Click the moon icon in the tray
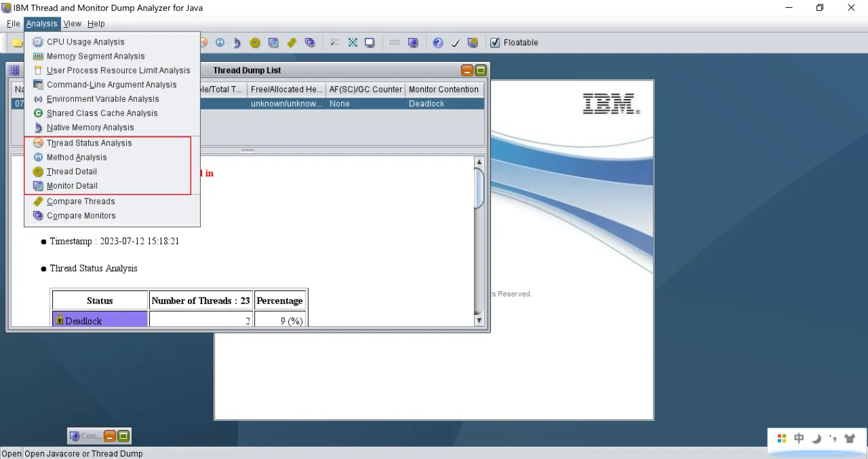Viewport: 868px width, 459px height. (816, 438)
